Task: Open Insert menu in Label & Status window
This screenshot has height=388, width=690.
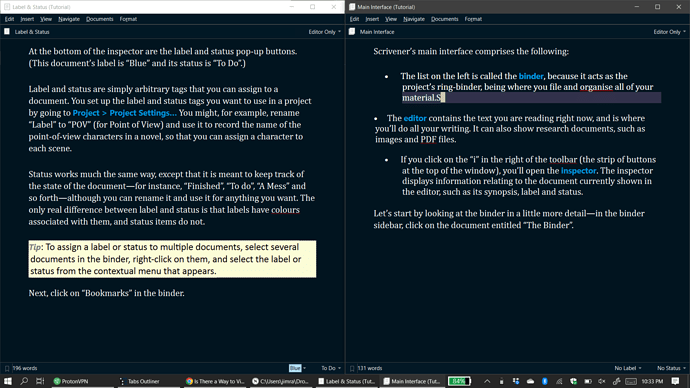Action: click(27, 19)
